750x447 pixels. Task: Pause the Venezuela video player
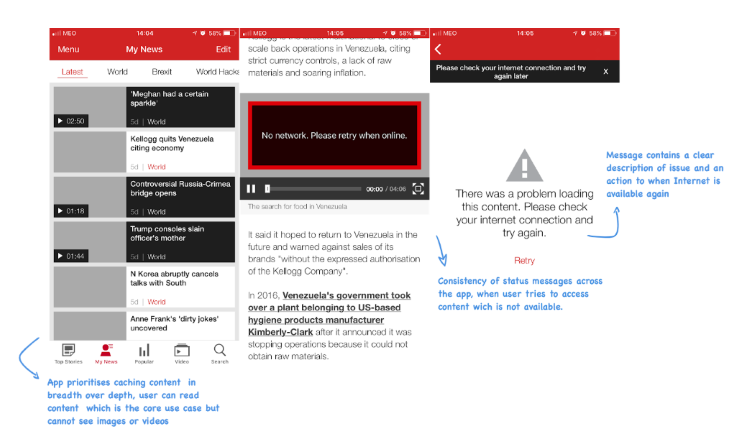[x=251, y=189]
